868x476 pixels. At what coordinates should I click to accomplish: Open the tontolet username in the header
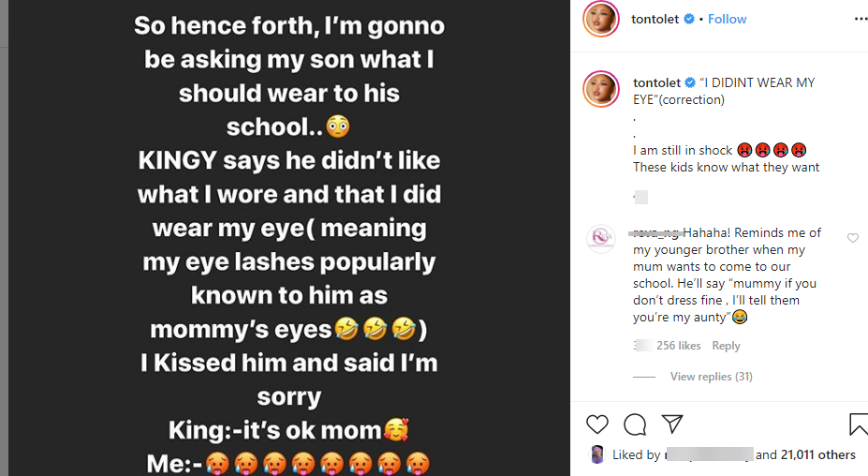[655, 19]
